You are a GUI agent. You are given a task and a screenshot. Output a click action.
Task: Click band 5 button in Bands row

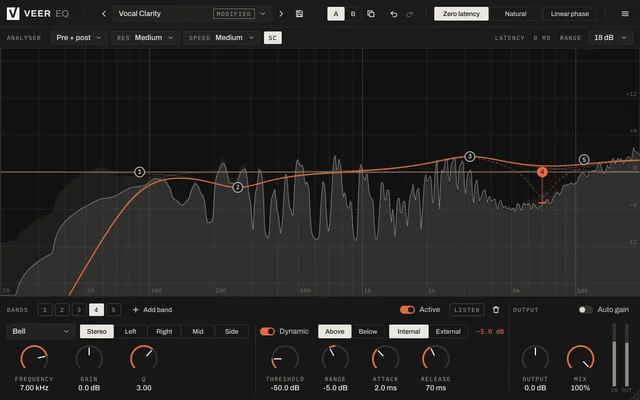tap(113, 310)
